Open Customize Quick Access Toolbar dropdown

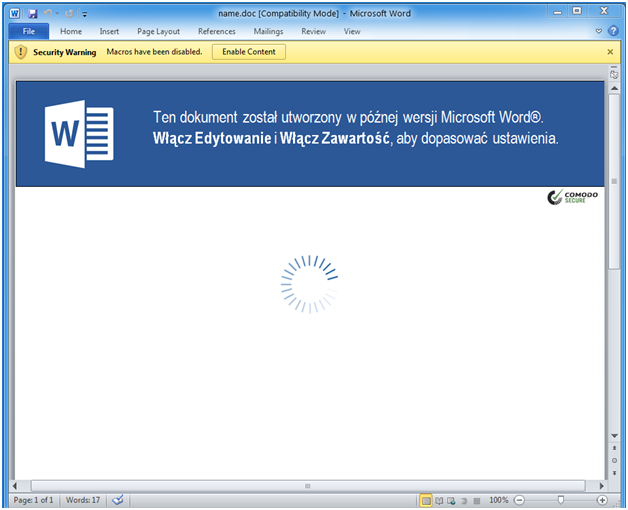(x=84, y=13)
